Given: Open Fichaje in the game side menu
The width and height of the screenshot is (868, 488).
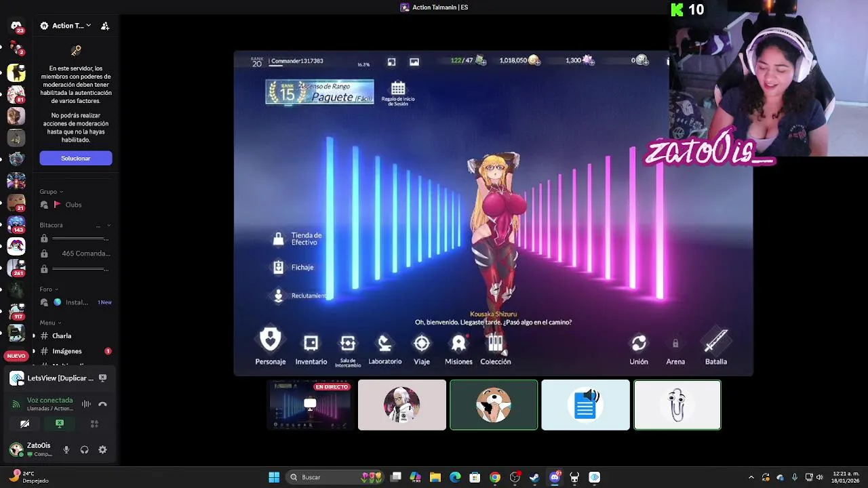Looking at the screenshot, I should click(294, 267).
